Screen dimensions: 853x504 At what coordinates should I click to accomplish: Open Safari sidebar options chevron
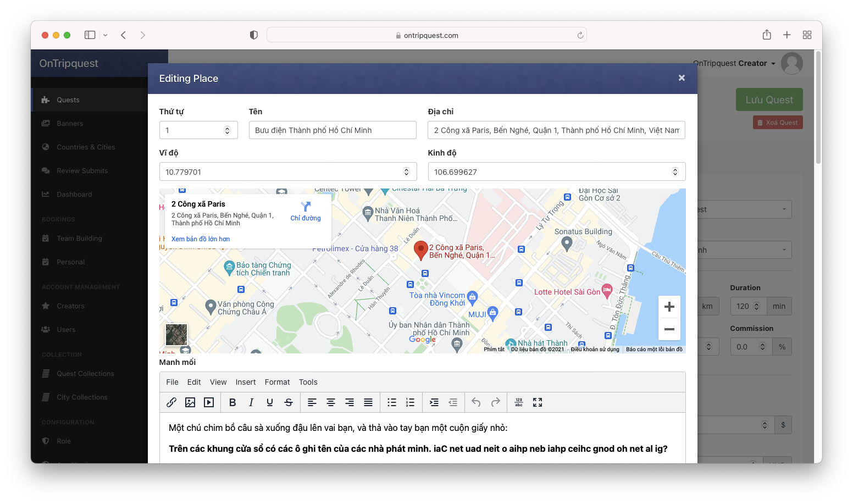(x=106, y=35)
